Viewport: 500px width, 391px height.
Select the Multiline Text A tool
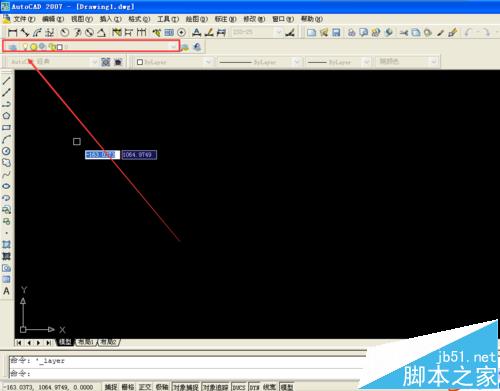pyautogui.click(x=6, y=291)
